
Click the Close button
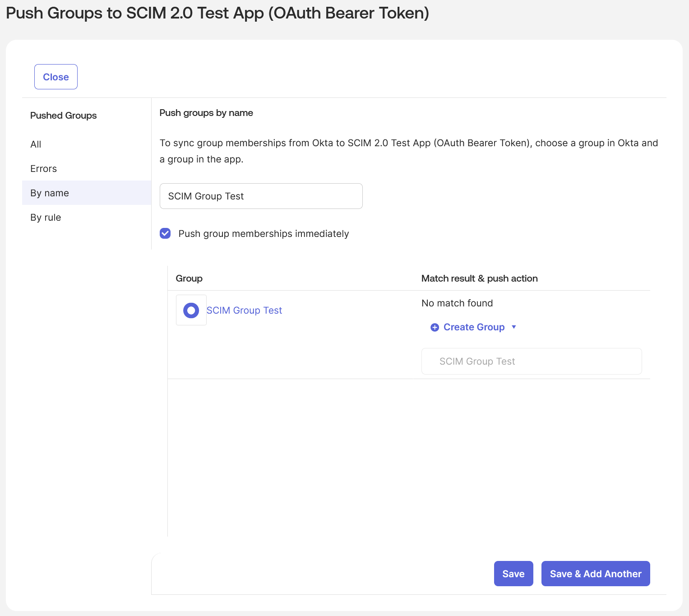[55, 77]
